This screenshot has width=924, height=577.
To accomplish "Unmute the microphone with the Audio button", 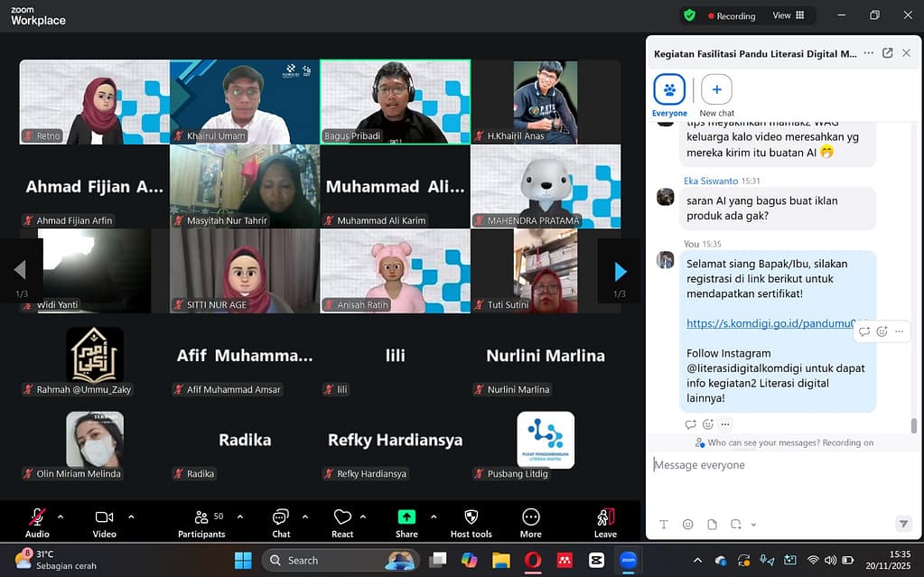I will click(x=37, y=517).
